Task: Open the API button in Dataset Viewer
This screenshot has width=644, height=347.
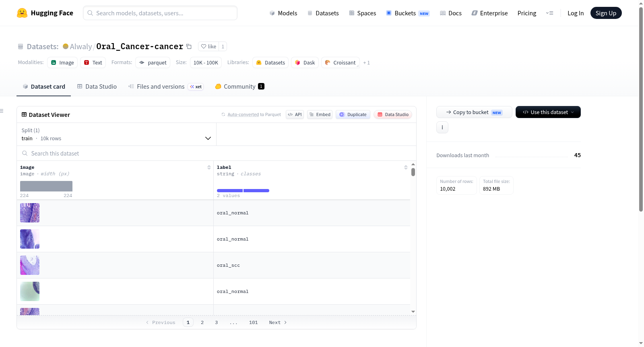Action: (x=295, y=114)
